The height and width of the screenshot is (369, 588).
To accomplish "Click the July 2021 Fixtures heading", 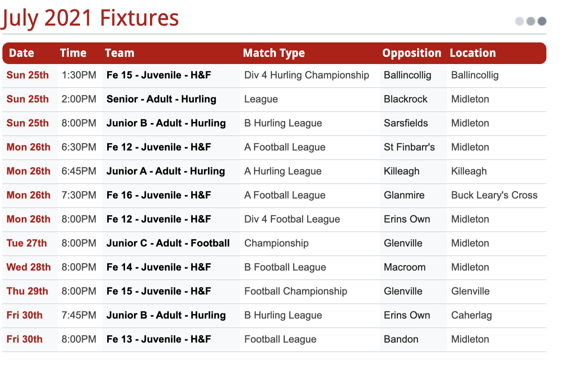I will pyautogui.click(x=90, y=18).
